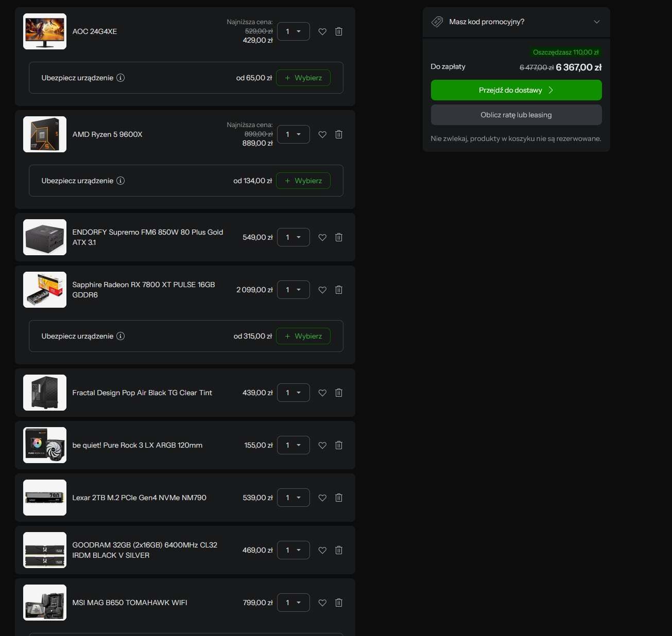
Task: Open quantity dropdown for be quiet! Pure Rock 3
Action: [294, 445]
